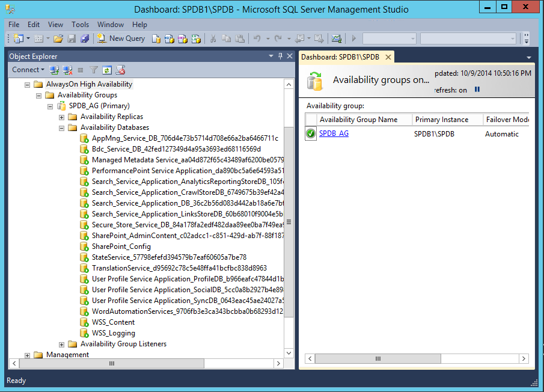The width and height of the screenshot is (544, 392).
Task: Click the green status icon beside SPDB_AG row
Action: 311,133
